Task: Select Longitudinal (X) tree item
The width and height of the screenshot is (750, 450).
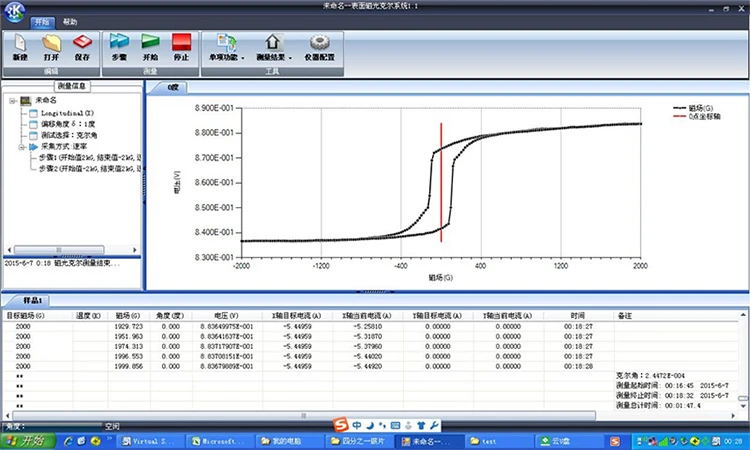Action: tap(67, 113)
